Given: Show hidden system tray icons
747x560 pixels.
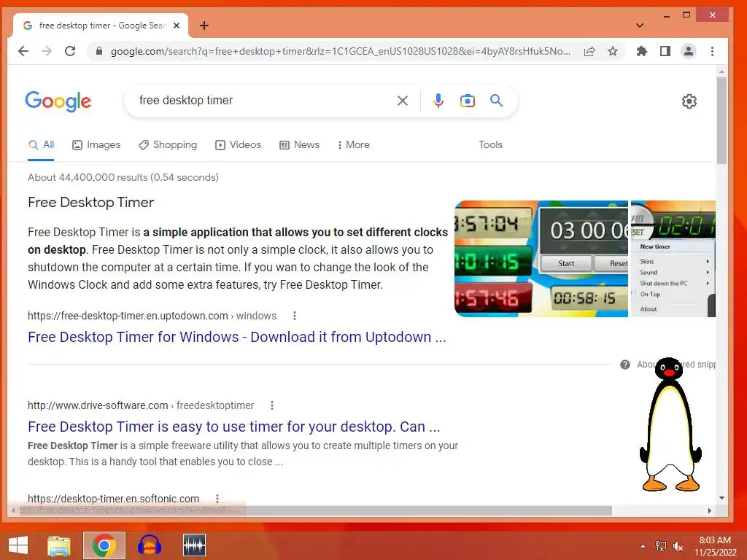Looking at the screenshot, I should point(643,546).
